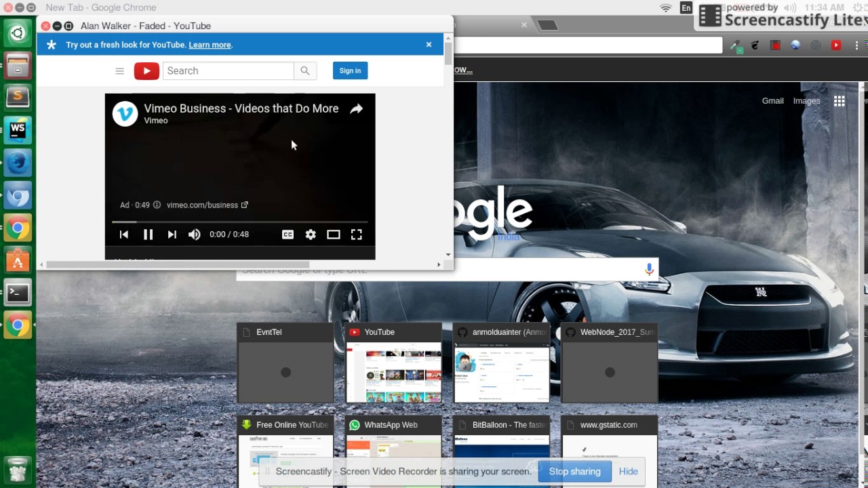Open the color picker eyedropper extension

coord(735,45)
